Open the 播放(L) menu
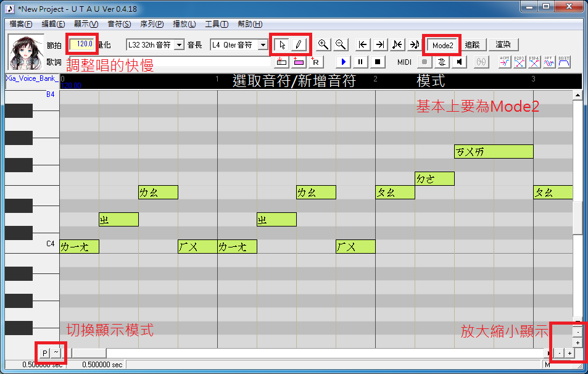 (x=184, y=24)
